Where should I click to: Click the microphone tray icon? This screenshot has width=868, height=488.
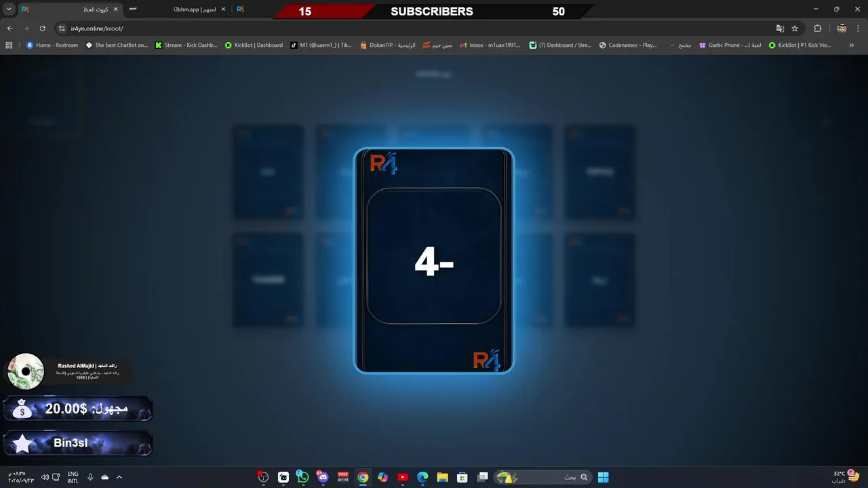pos(90,477)
